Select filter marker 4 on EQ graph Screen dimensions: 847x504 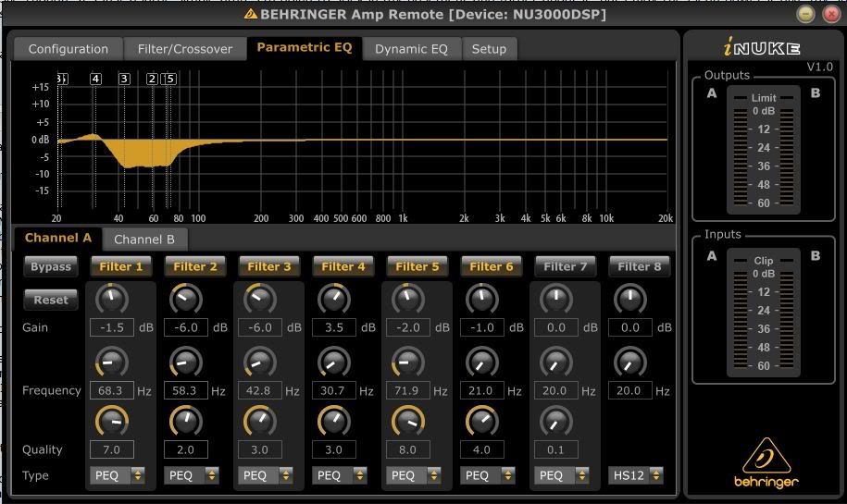pos(95,79)
